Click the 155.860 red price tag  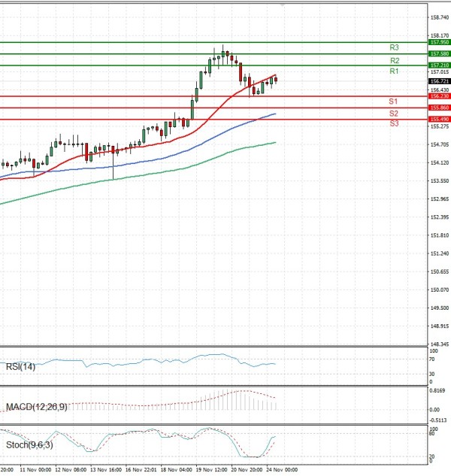pos(439,108)
